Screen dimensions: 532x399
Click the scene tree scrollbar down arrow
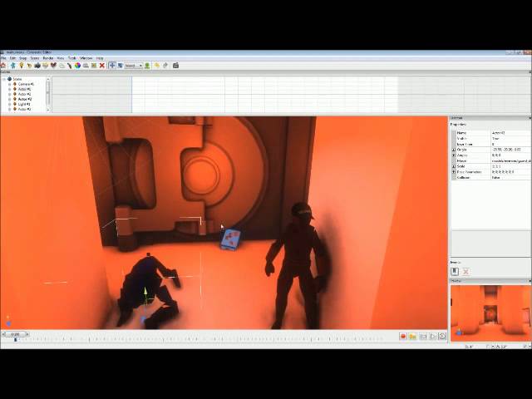click(x=48, y=110)
